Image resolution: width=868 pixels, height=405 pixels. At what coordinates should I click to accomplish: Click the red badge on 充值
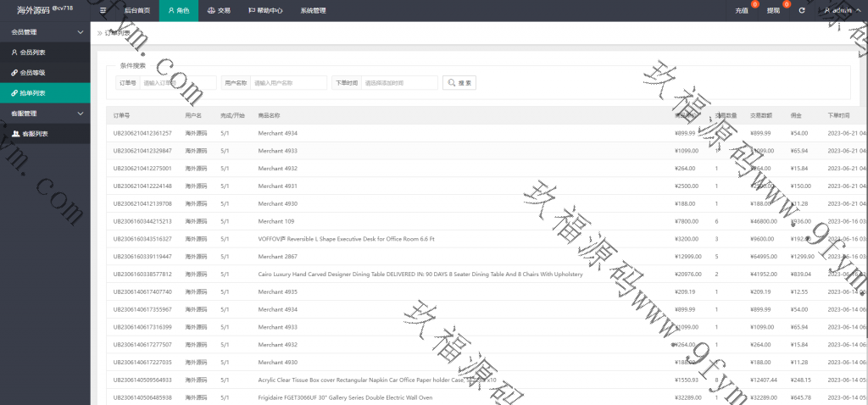754,5
